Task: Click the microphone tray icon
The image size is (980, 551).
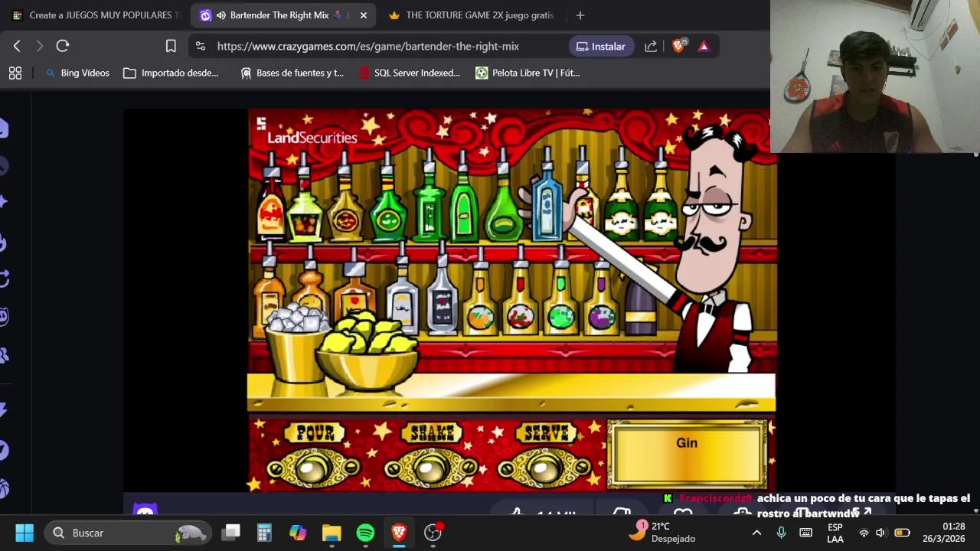Action: [781, 533]
